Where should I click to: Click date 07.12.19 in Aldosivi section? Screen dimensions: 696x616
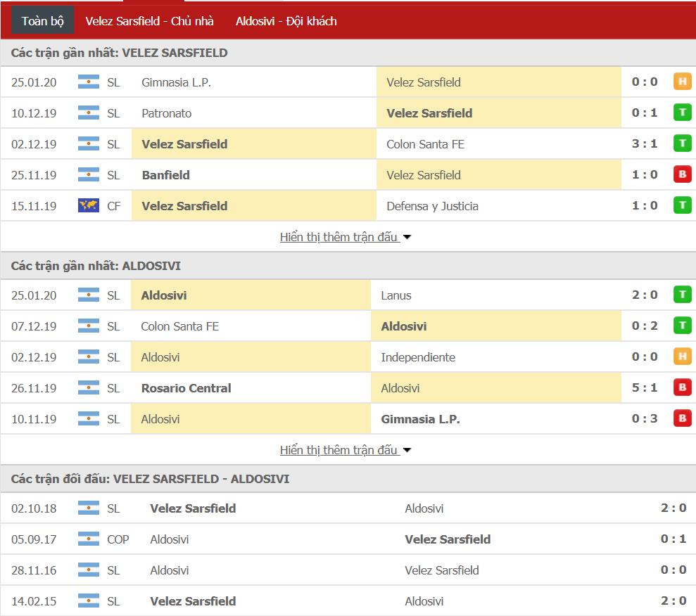coord(34,326)
